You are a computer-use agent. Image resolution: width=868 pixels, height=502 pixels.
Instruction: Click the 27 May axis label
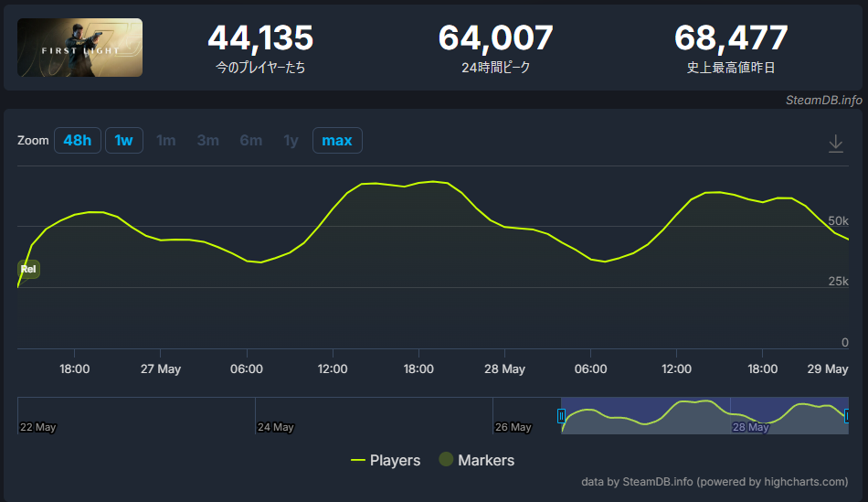(x=161, y=369)
